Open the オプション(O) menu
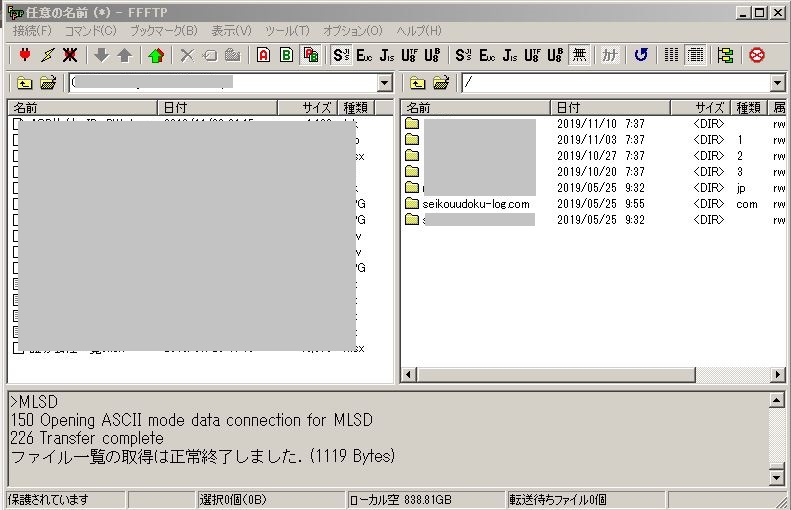 click(352, 31)
